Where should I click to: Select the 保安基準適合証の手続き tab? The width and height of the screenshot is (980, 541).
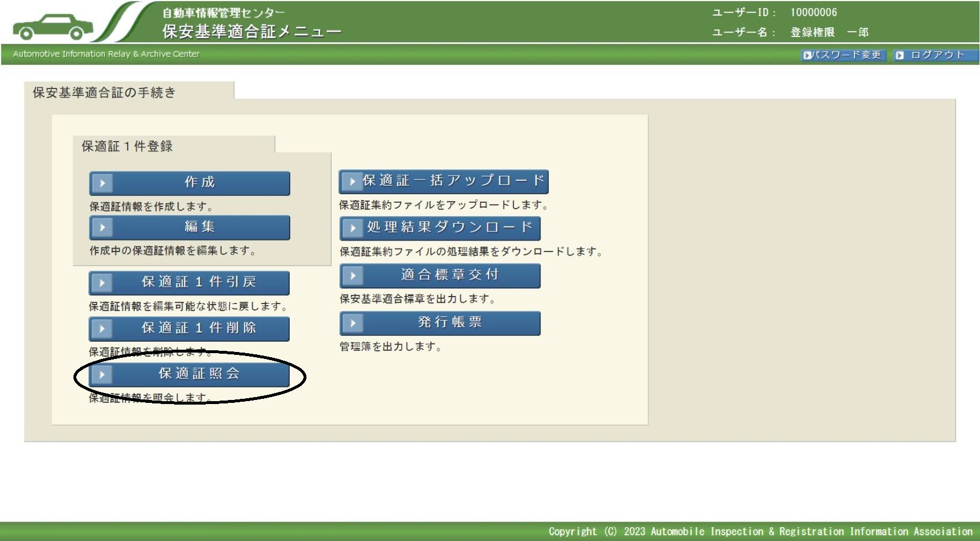(105, 92)
